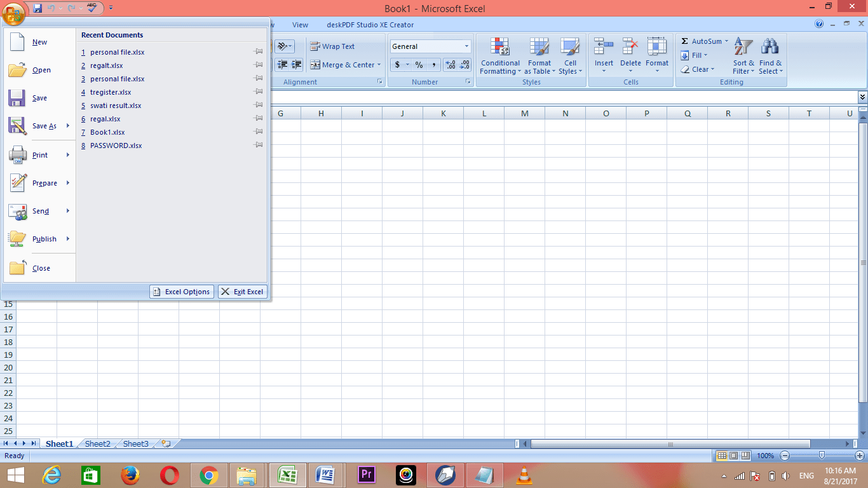Open Adobe Premiere Pro from taskbar
Image resolution: width=868 pixels, height=488 pixels.
(x=367, y=475)
